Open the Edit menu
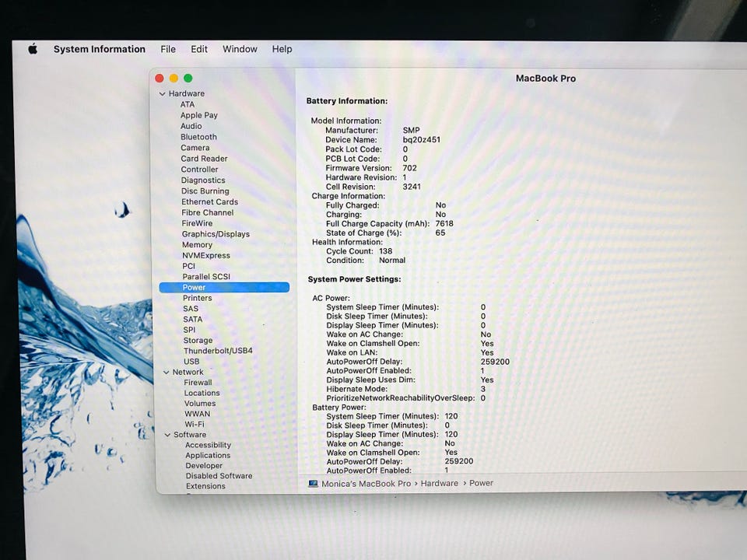 coord(199,49)
